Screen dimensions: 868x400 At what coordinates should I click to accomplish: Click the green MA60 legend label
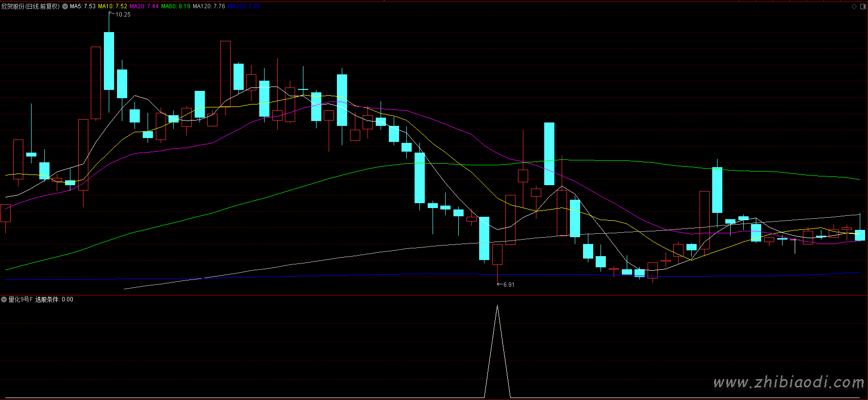[x=176, y=6]
